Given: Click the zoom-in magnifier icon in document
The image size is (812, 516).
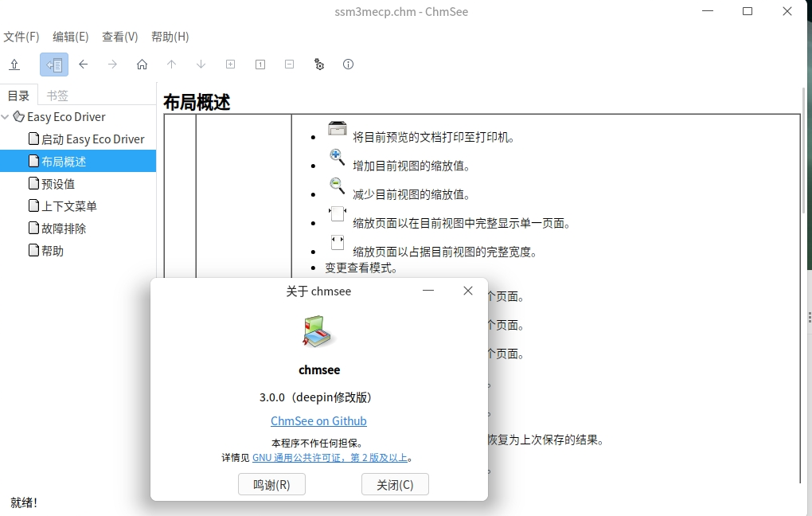Looking at the screenshot, I should 337,156.
